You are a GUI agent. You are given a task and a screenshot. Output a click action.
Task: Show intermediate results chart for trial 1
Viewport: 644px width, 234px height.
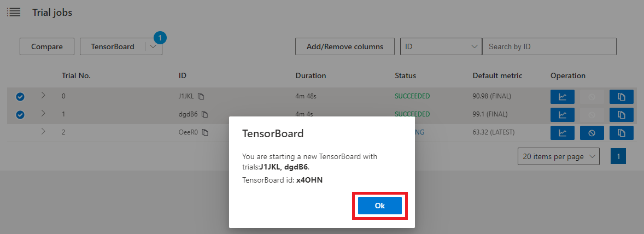click(563, 115)
